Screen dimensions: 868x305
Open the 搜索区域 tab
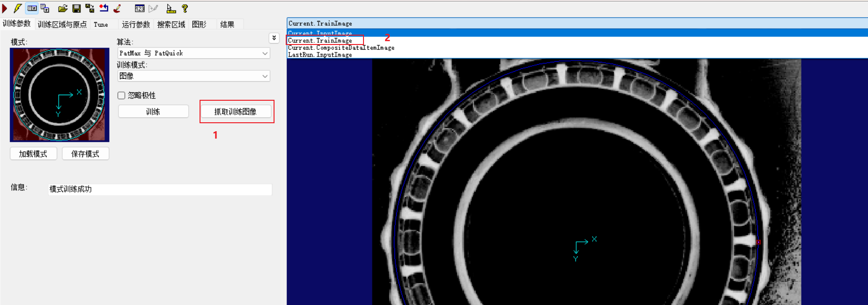[171, 24]
